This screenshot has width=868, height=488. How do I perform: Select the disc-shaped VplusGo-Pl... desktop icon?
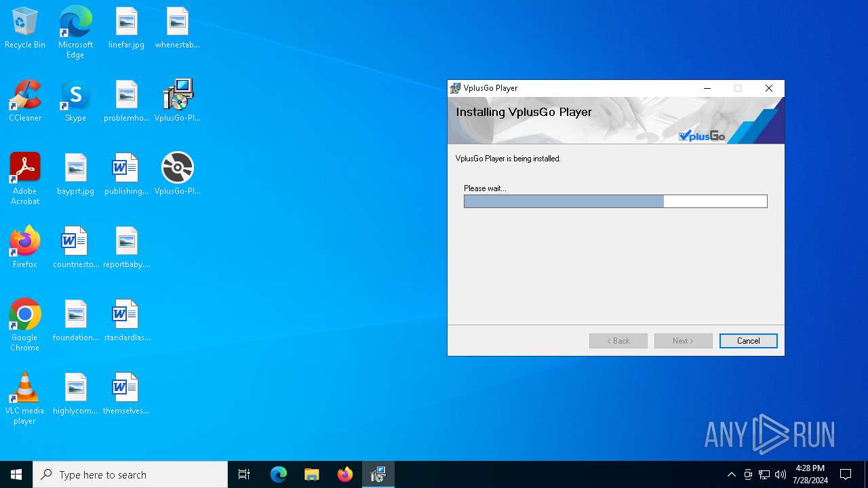(177, 174)
